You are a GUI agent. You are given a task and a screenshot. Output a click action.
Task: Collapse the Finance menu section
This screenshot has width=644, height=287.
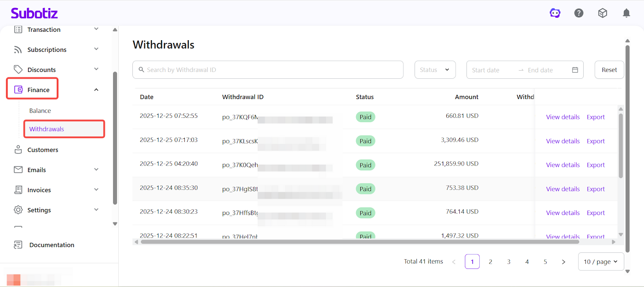pos(96,90)
